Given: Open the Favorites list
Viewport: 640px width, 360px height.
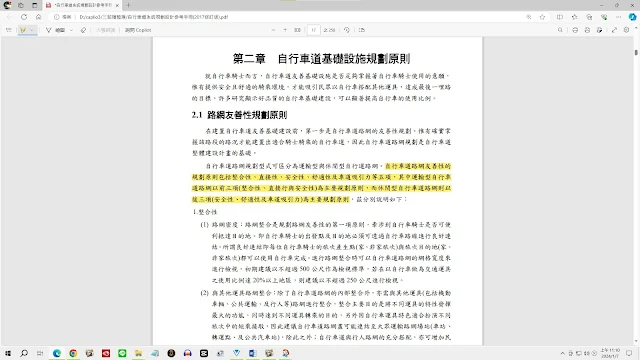Looking at the screenshot, I should pos(574,17).
